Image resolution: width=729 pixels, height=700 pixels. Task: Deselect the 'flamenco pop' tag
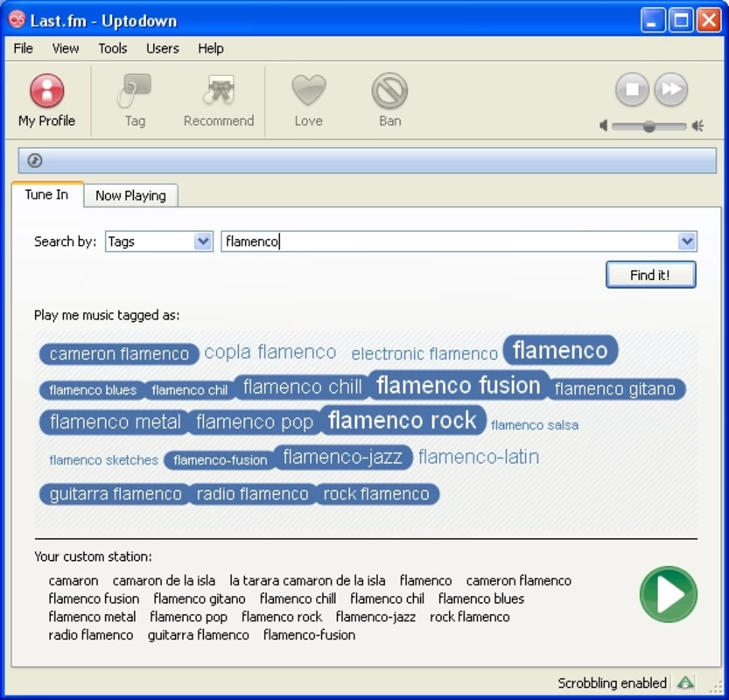click(255, 422)
